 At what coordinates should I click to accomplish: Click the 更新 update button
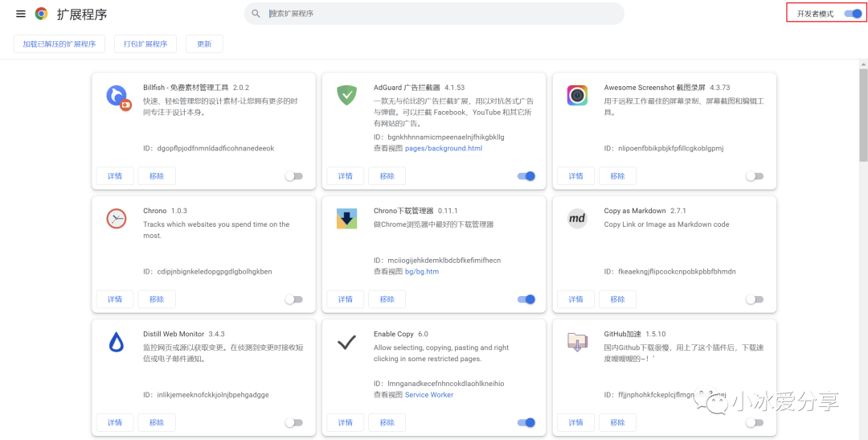tap(204, 43)
